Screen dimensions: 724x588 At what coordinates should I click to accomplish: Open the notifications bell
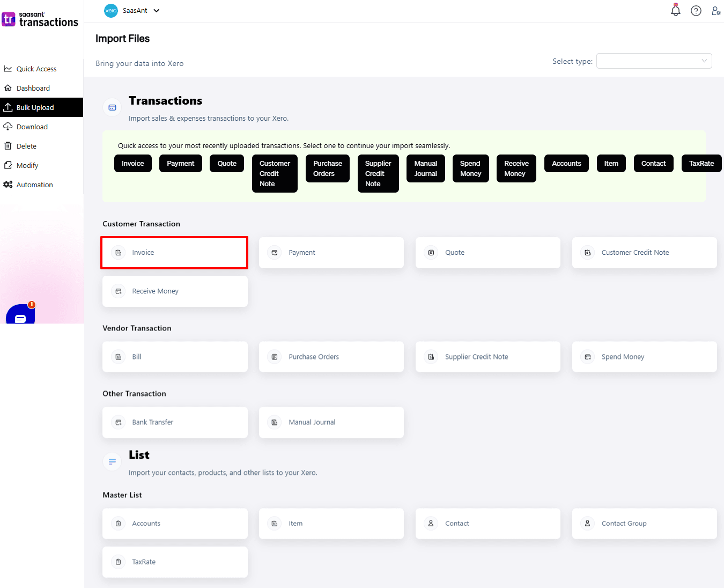tap(675, 10)
